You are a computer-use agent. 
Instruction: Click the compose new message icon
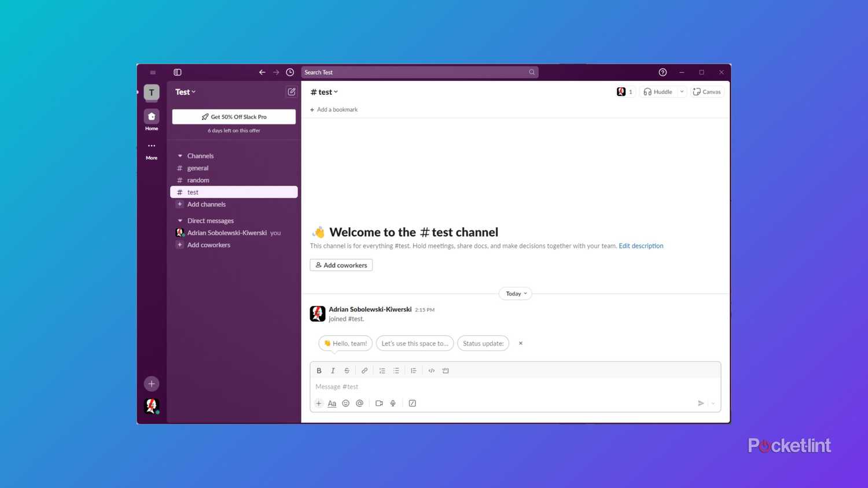[292, 92]
